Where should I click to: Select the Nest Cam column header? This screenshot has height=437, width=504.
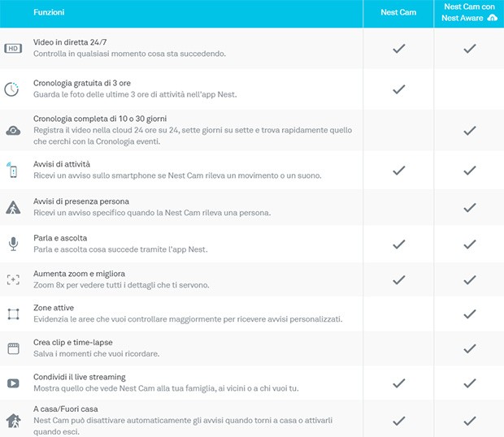click(x=398, y=13)
